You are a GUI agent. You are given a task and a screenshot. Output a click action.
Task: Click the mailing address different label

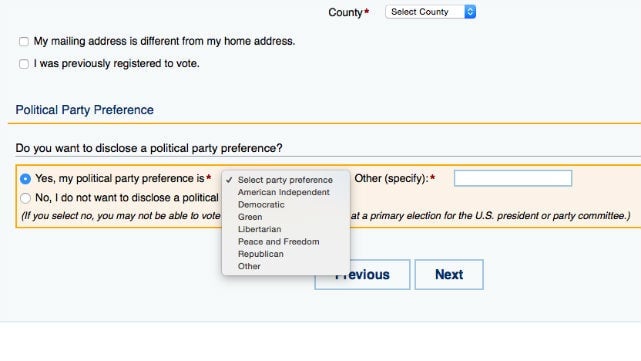click(164, 41)
